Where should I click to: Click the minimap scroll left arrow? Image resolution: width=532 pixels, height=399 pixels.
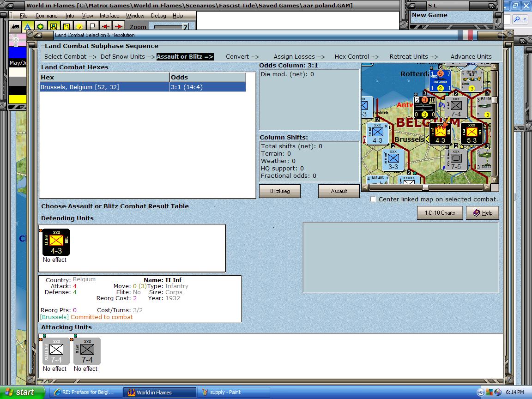pyautogui.click(x=365, y=187)
